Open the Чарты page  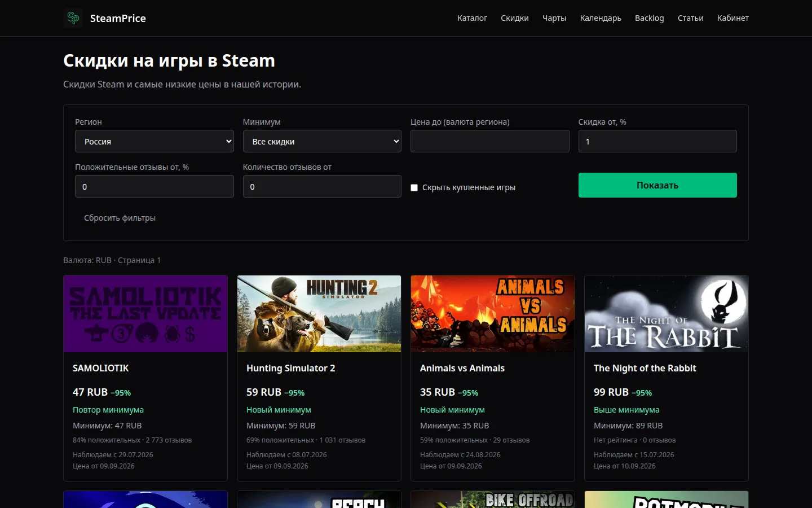pos(554,18)
